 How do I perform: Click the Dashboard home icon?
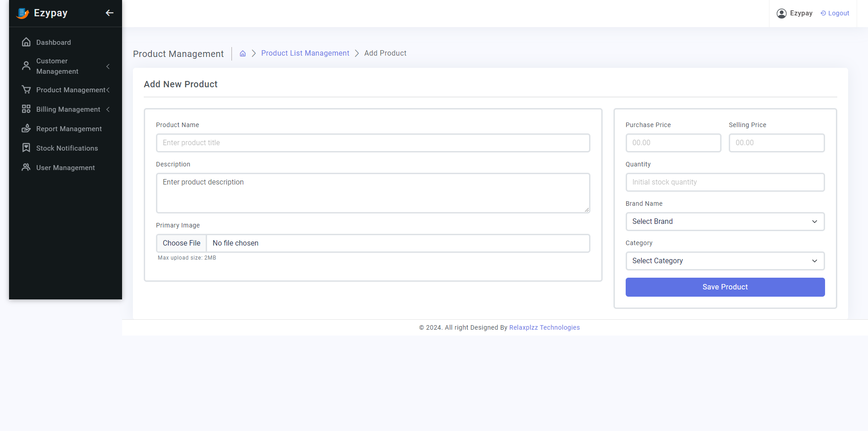(26, 42)
